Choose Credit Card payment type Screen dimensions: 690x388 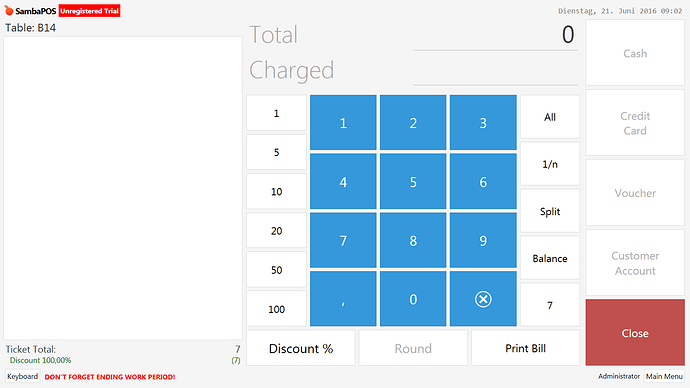635,123
